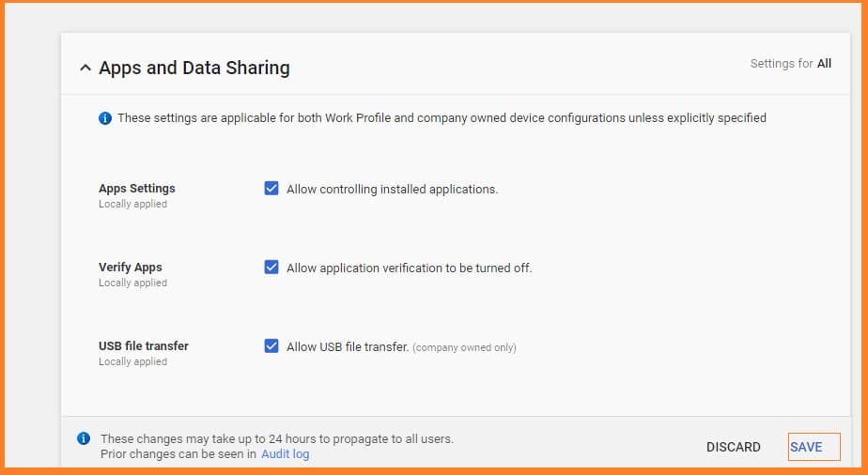Click the Apps and Data Sharing heading
868x475 pixels.
[x=194, y=68]
